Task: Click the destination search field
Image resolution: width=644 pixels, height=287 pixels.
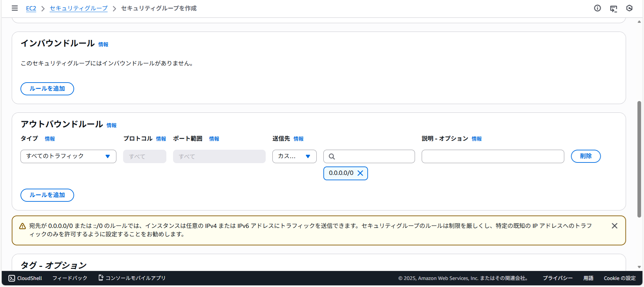Action: coord(372,156)
